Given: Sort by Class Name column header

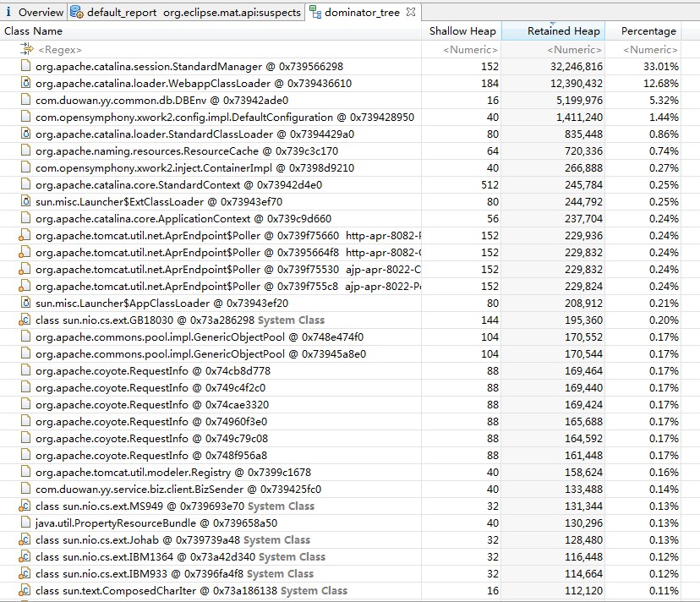Looking at the screenshot, I should [x=211, y=30].
